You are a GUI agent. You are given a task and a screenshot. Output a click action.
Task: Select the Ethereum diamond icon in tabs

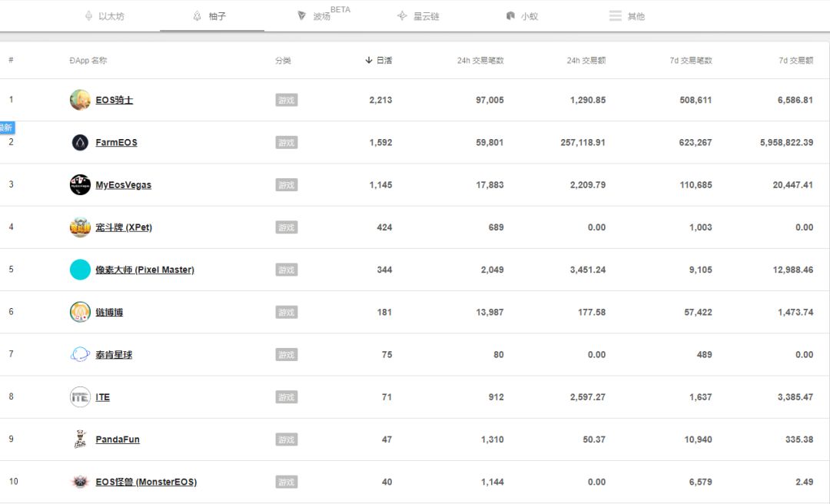point(88,16)
